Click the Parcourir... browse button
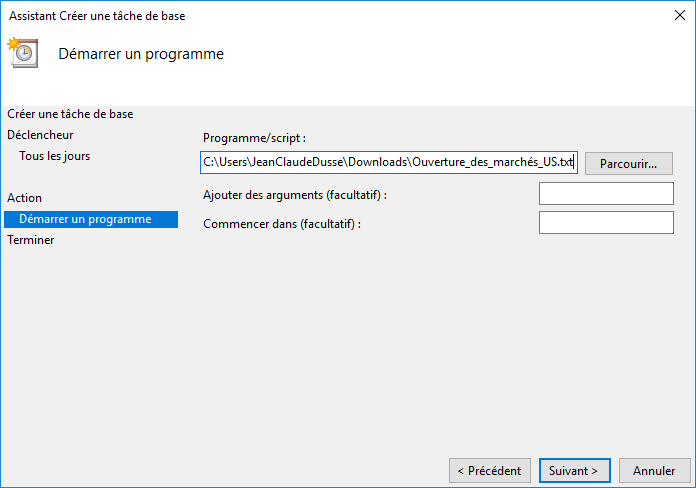This screenshot has height=488, width=696. tap(628, 163)
